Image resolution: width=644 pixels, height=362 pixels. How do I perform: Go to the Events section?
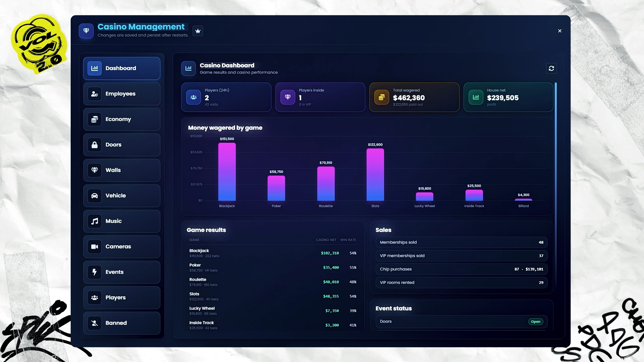click(x=122, y=272)
